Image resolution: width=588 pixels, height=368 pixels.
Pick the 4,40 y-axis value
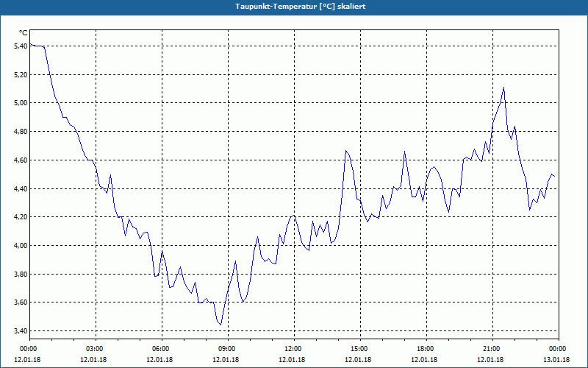tap(21, 188)
